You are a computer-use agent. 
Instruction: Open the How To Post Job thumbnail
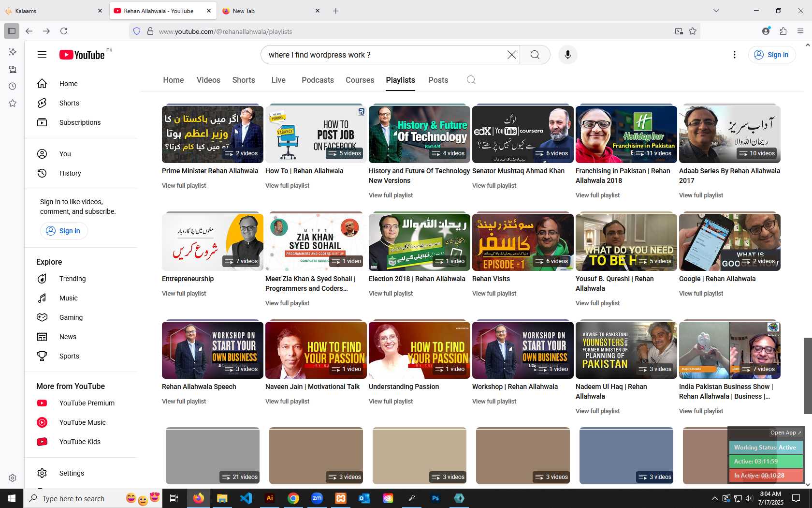pos(316,134)
